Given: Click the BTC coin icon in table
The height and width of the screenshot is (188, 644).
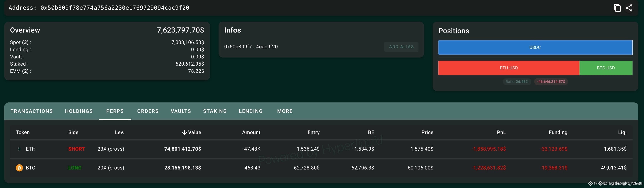Looking at the screenshot, I should click(19, 168).
